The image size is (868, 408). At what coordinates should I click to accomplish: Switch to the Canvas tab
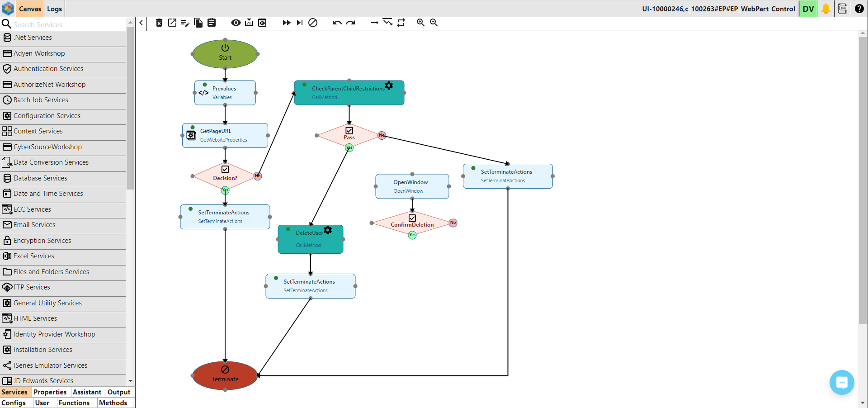tap(30, 9)
